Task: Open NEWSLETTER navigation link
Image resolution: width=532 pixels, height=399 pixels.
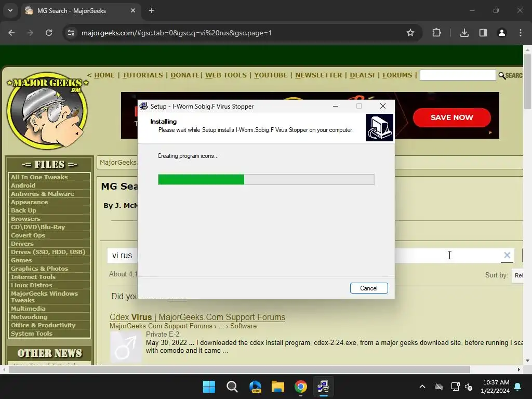Action: (x=318, y=75)
